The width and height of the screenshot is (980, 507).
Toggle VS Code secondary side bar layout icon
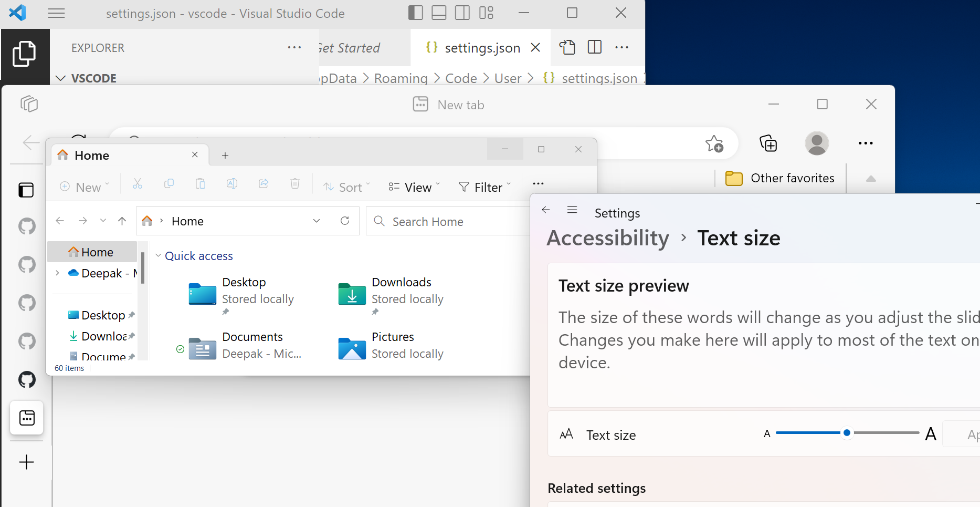click(462, 13)
